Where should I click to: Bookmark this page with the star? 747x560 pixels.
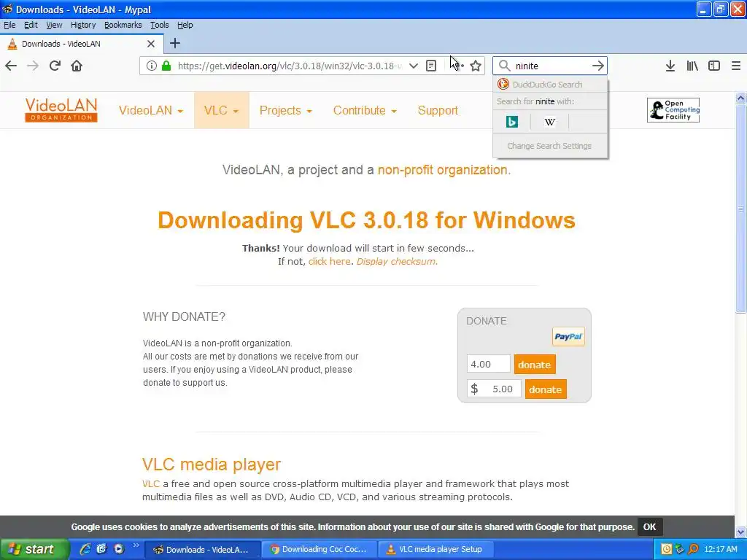tap(476, 66)
